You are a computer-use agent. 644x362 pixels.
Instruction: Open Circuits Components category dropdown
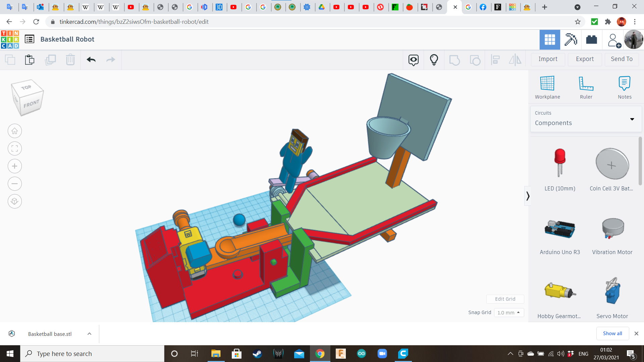(x=586, y=119)
